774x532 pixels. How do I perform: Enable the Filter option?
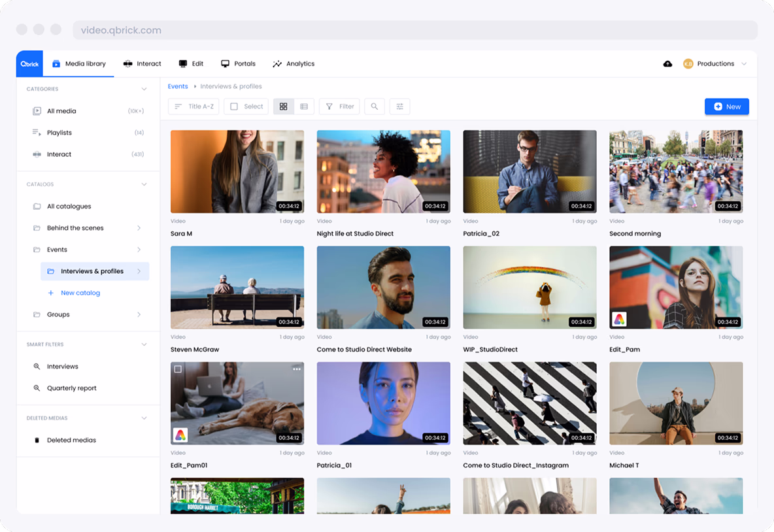(x=339, y=106)
